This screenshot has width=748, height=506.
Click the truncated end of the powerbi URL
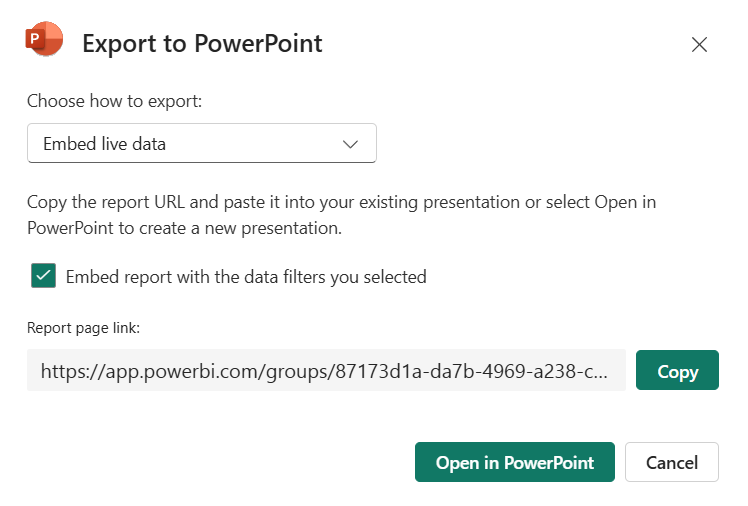click(590, 372)
